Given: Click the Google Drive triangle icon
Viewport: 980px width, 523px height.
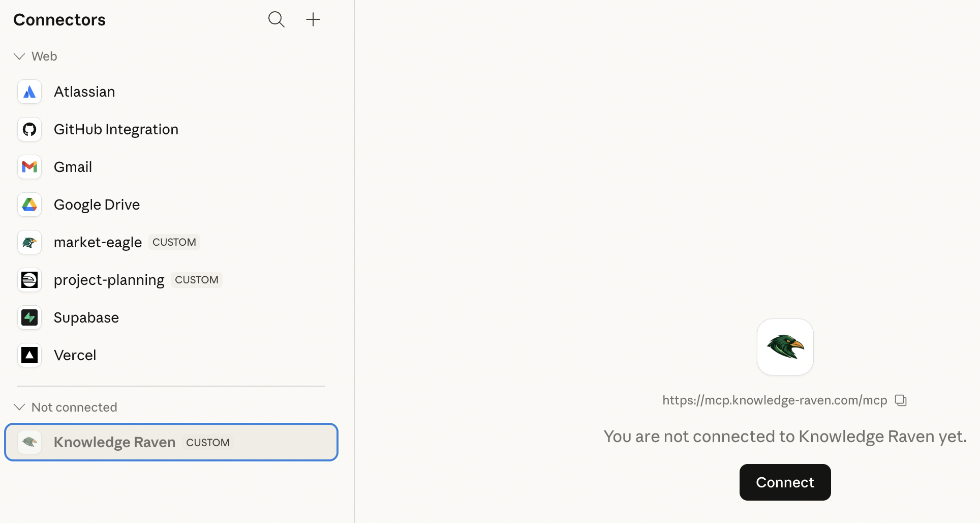Looking at the screenshot, I should click(29, 205).
